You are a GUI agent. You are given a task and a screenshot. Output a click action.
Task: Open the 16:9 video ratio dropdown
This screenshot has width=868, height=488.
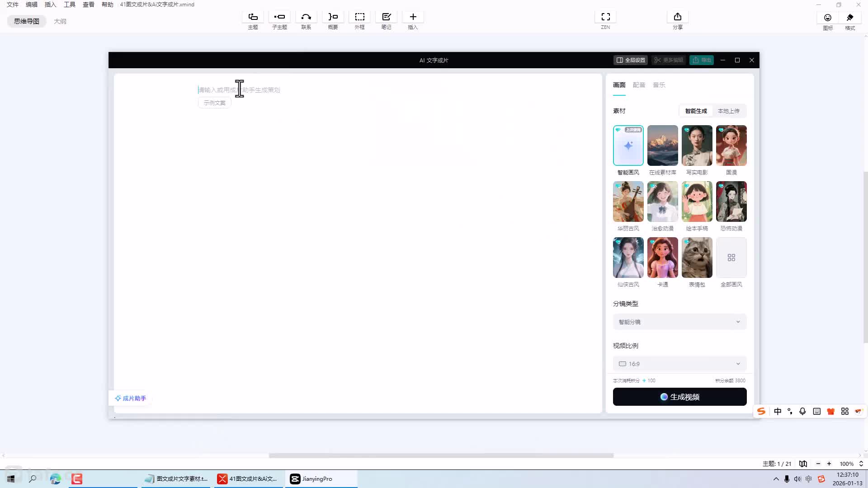pos(679,364)
